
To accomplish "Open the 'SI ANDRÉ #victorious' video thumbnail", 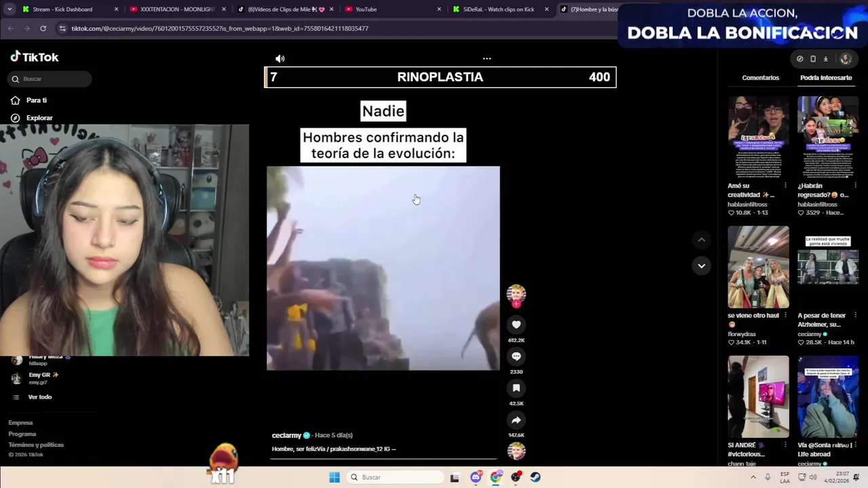I will coord(758,396).
